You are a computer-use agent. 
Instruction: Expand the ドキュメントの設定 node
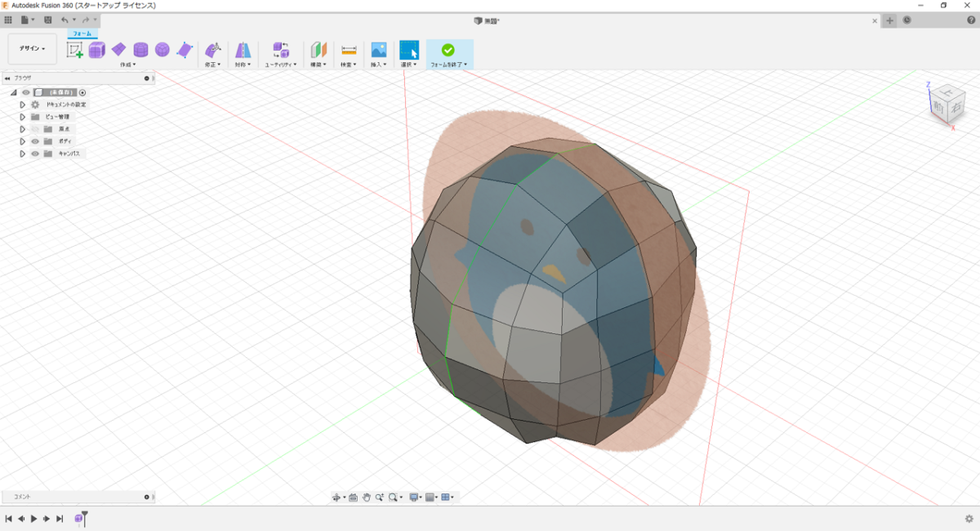(23, 105)
